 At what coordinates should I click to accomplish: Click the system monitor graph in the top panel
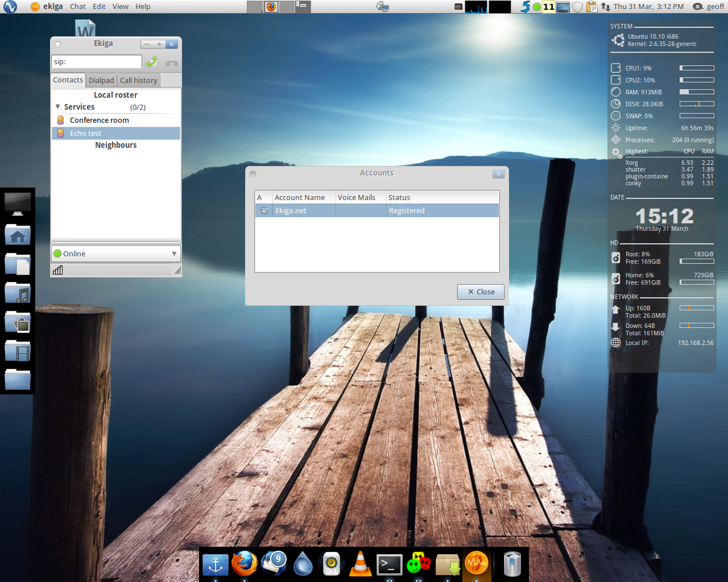pos(476,6)
